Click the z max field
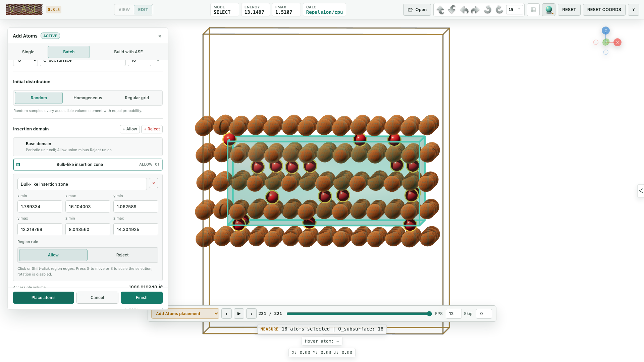 pyautogui.click(x=136, y=230)
